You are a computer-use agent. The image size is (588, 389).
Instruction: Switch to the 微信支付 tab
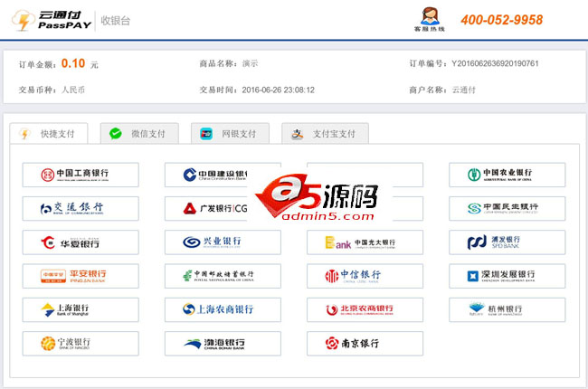click(139, 134)
